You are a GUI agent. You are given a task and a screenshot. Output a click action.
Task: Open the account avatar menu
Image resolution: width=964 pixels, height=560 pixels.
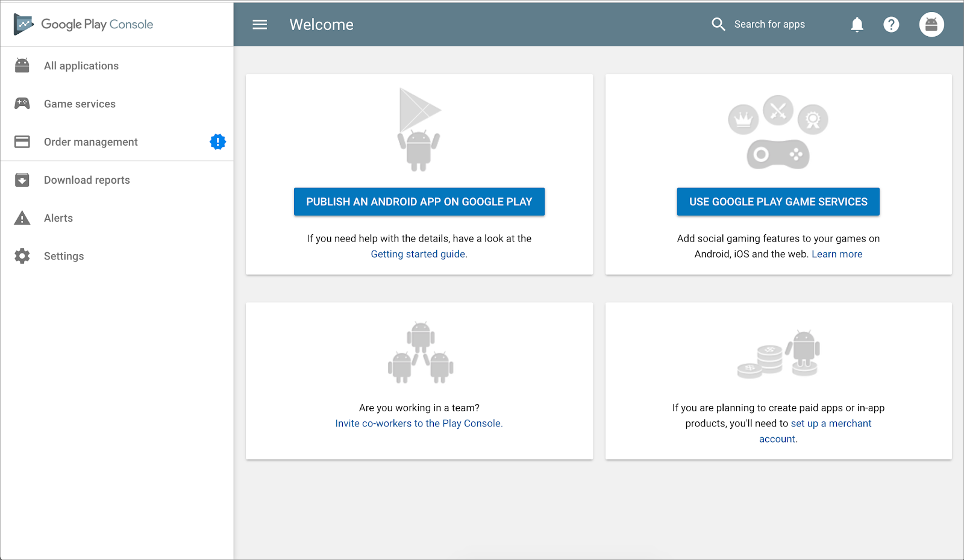tap(931, 25)
